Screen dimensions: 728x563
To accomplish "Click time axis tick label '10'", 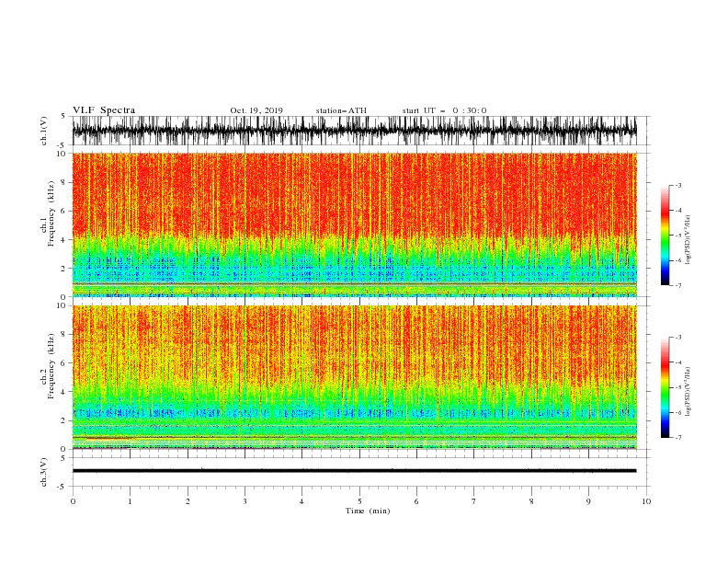I will pos(646,501).
